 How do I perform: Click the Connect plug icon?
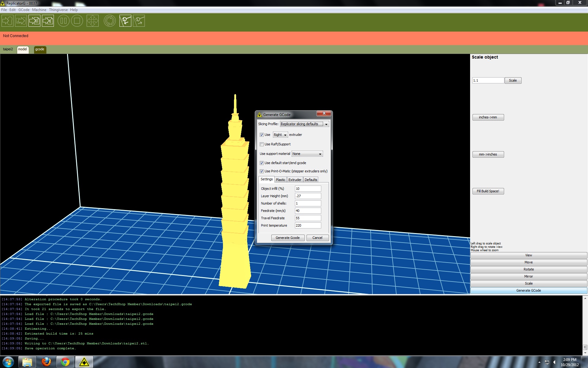pos(125,21)
